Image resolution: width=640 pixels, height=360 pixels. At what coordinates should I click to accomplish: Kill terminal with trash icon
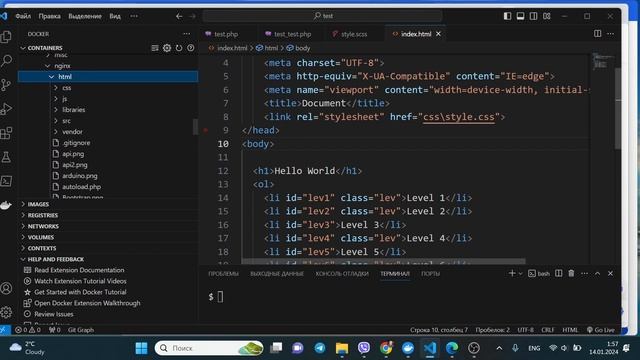click(571, 273)
